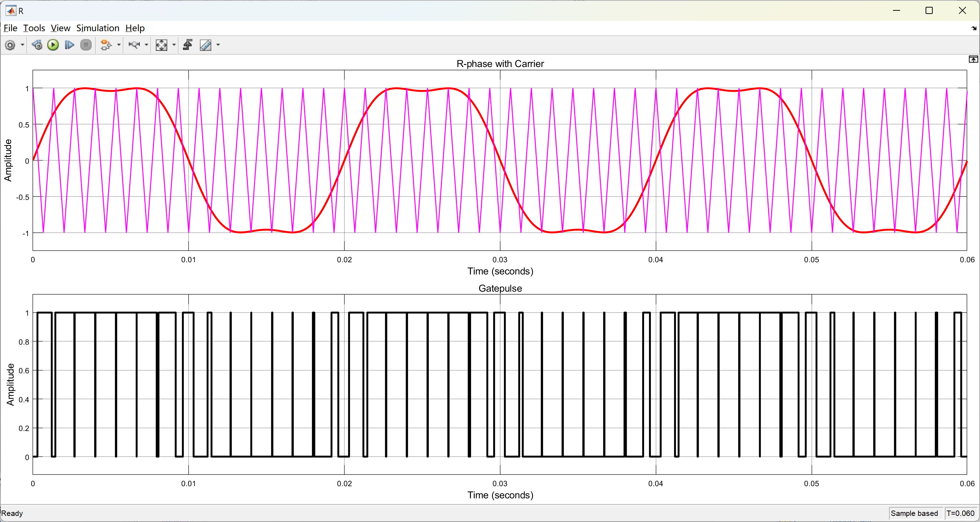
Task: Select the Zoom X-axis tool
Action: click(134, 45)
